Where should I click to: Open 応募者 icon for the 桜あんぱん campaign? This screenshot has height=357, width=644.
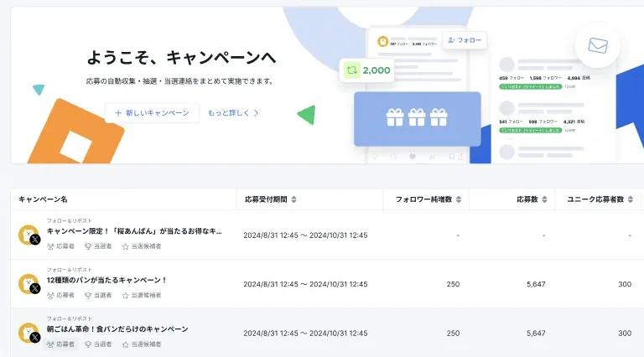(60, 246)
